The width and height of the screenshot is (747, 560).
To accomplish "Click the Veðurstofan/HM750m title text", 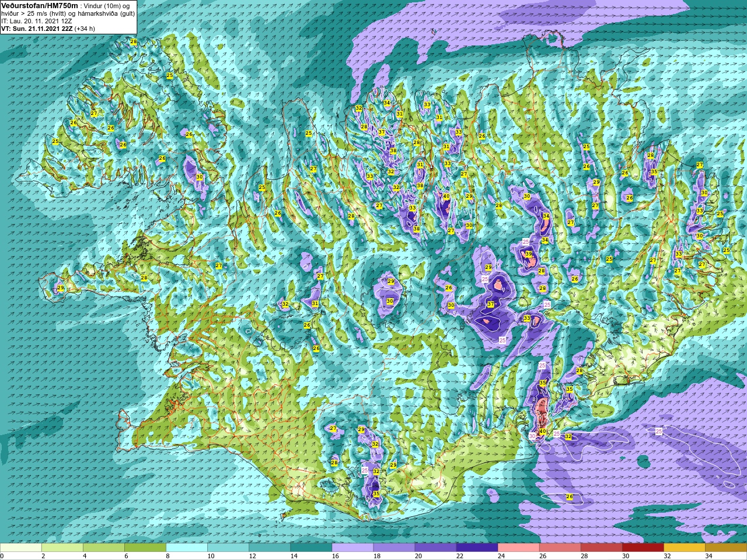I will coord(40,5).
